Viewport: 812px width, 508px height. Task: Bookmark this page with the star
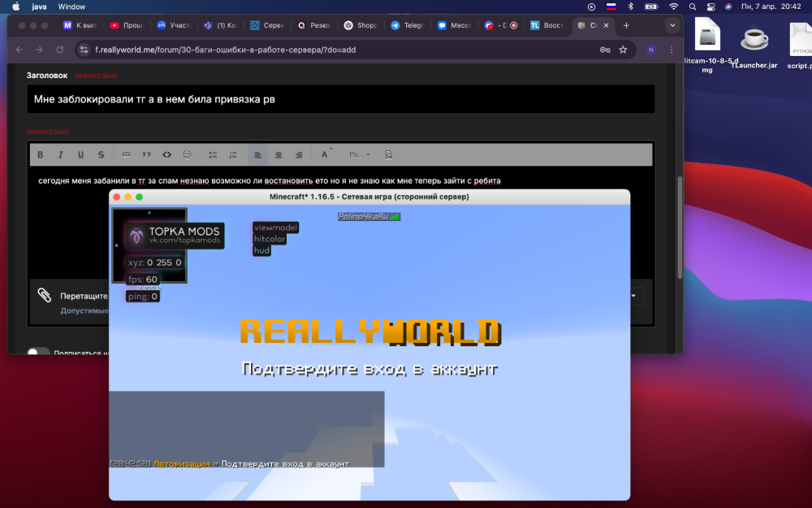click(x=623, y=50)
